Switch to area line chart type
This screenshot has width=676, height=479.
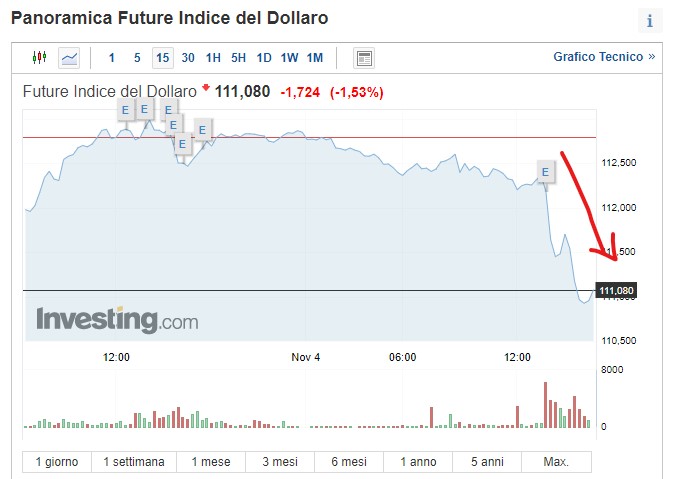(69, 58)
